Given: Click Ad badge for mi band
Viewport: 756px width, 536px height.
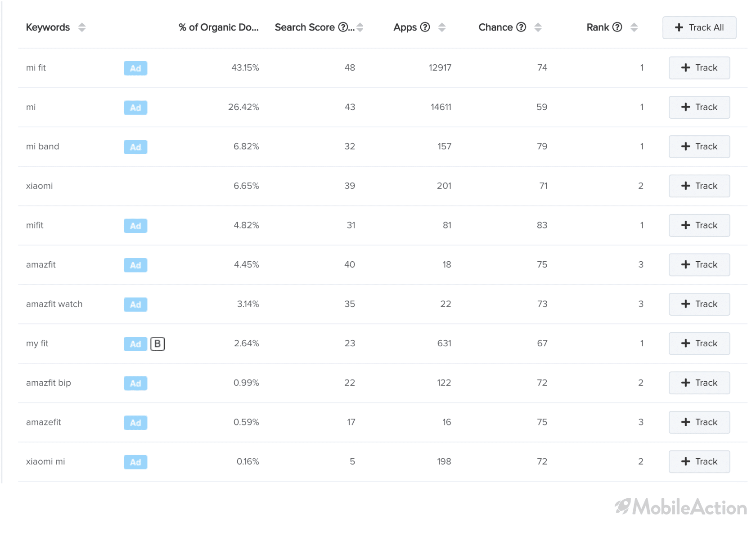Looking at the screenshot, I should tap(135, 147).
